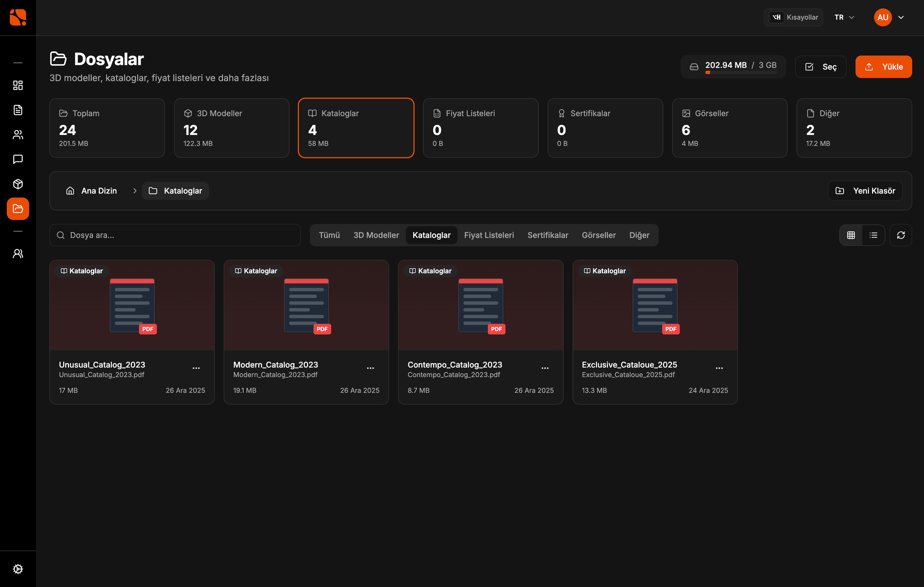
Task: Open the 3D cube products sidebar icon
Action: [18, 184]
